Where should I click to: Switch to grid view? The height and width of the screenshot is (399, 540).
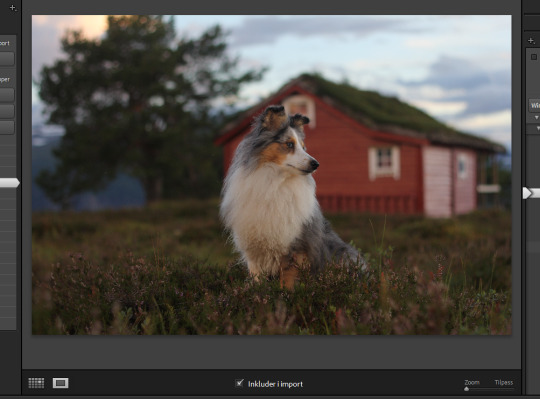(x=36, y=383)
